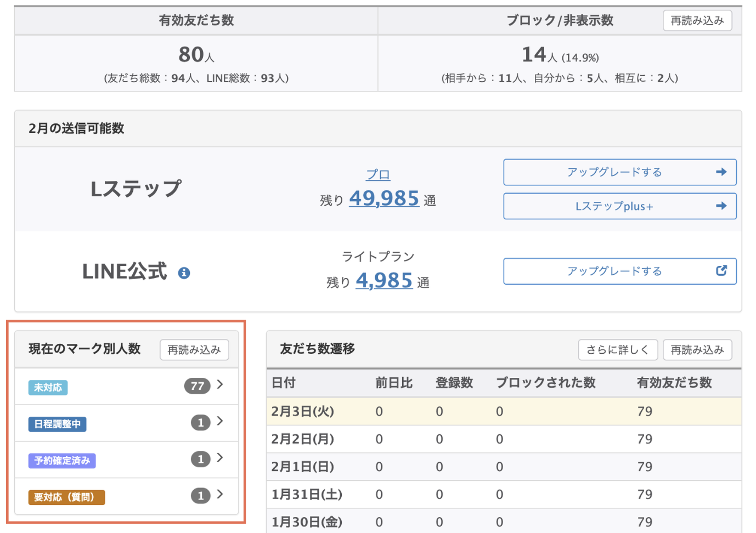756x533 pixels.
Task: Open the プロ plan link
Action: (x=377, y=175)
